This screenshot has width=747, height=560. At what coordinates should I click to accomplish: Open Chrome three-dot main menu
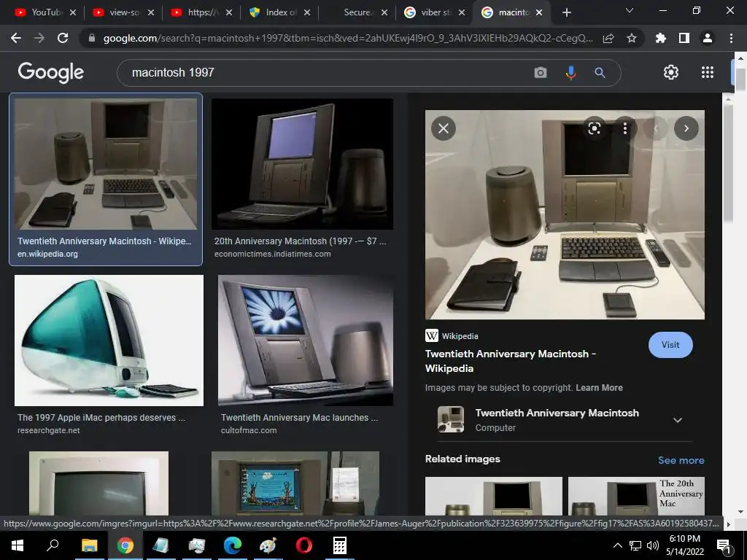pos(731,38)
